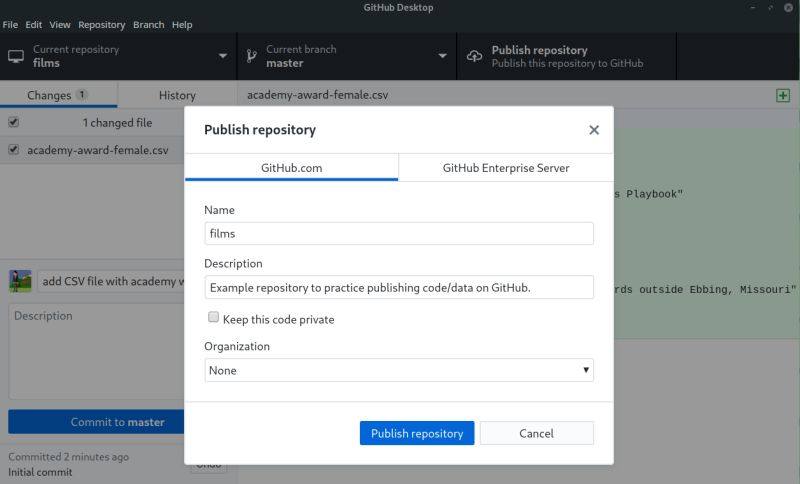
Task: Open the Branch menu
Action: coord(148,25)
